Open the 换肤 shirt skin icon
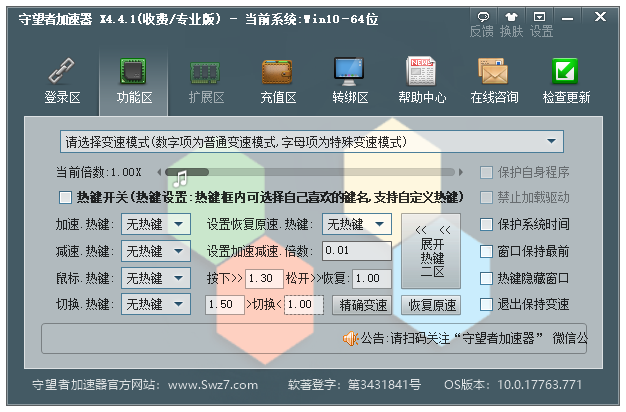The image size is (626, 412). (511, 17)
